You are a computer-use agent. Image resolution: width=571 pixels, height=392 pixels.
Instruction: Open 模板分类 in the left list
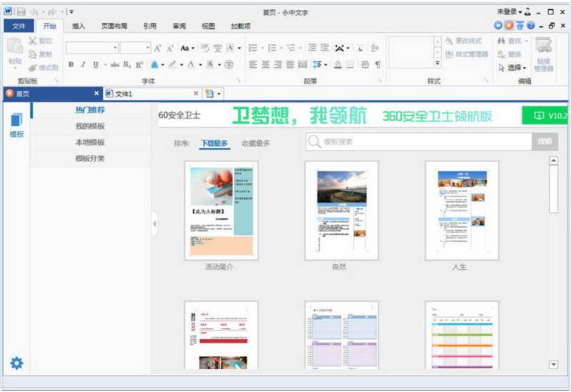[x=90, y=158]
